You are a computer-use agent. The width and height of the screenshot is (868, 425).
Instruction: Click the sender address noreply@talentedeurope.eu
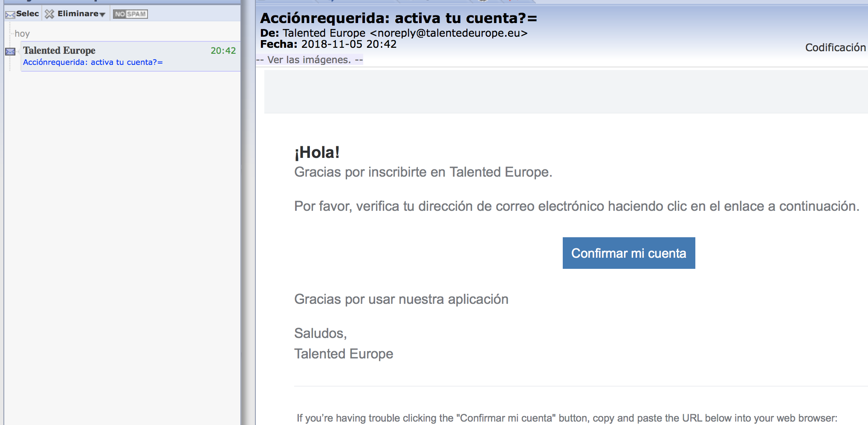(x=449, y=33)
